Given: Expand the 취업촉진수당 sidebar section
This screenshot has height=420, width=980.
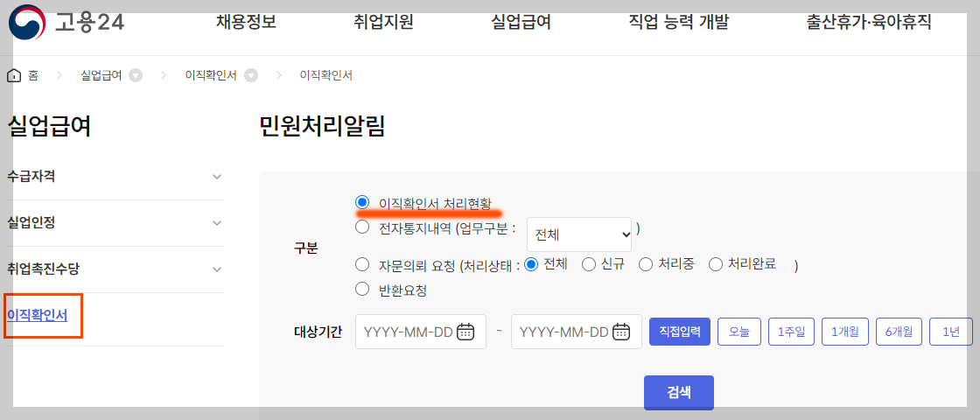Looking at the screenshot, I should click(115, 269).
